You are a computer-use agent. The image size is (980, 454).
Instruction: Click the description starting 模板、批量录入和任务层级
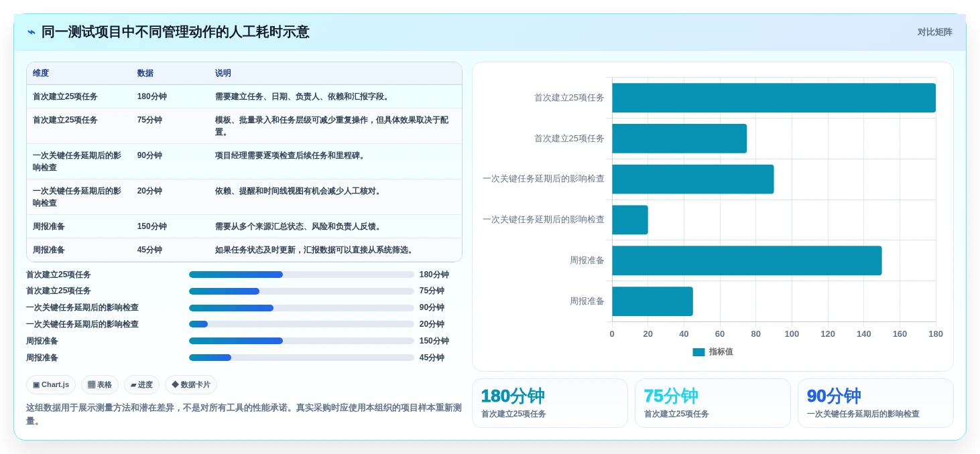coord(332,126)
